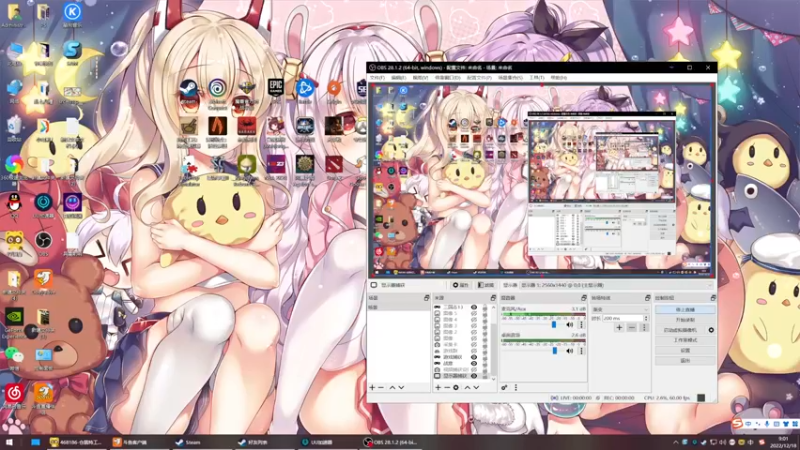
Task: Click the 开始录制 start recording button
Action: click(685, 320)
